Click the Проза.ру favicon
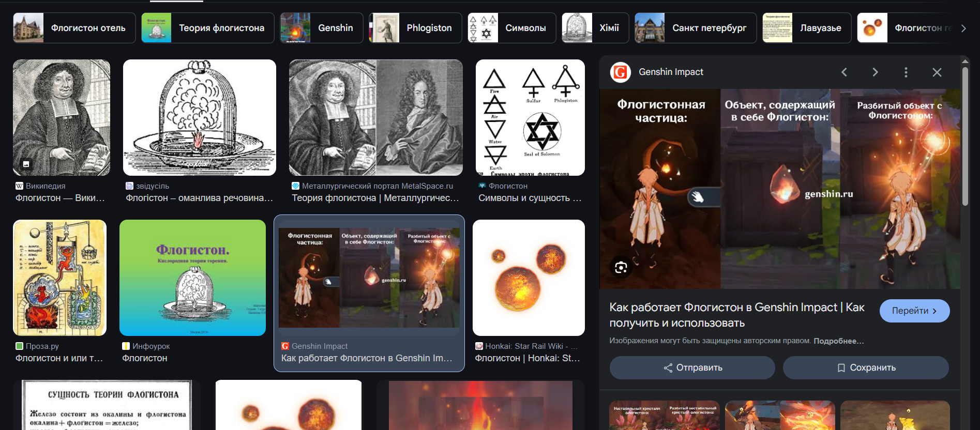The height and width of the screenshot is (430, 980). pos(19,346)
